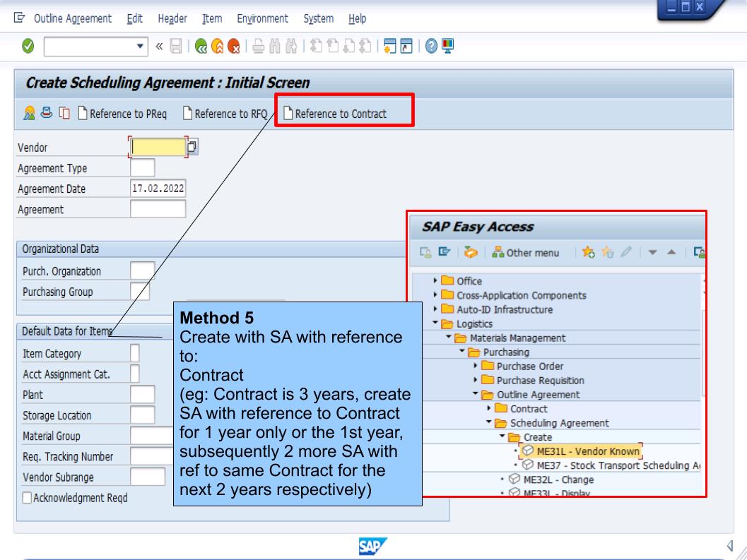Click the Customize Local Layout monitor icon
The width and height of the screenshot is (747, 560).
click(x=448, y=46)
